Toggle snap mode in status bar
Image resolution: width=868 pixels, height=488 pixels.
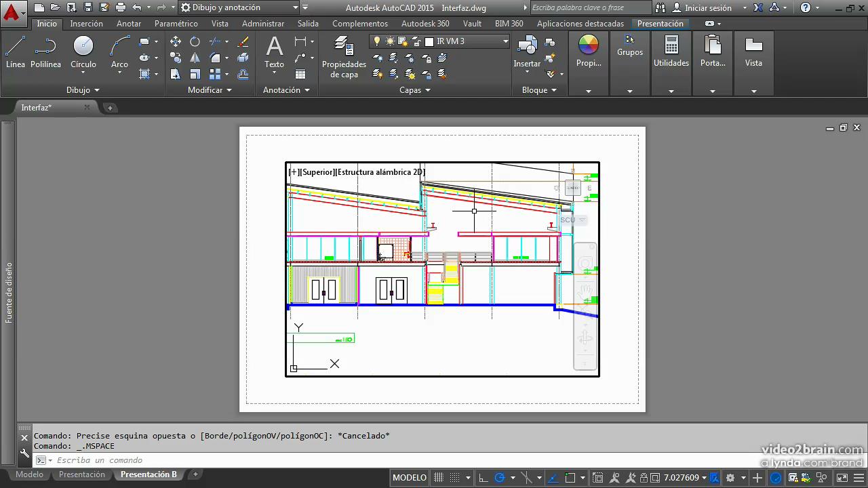(x=456, y=478)
